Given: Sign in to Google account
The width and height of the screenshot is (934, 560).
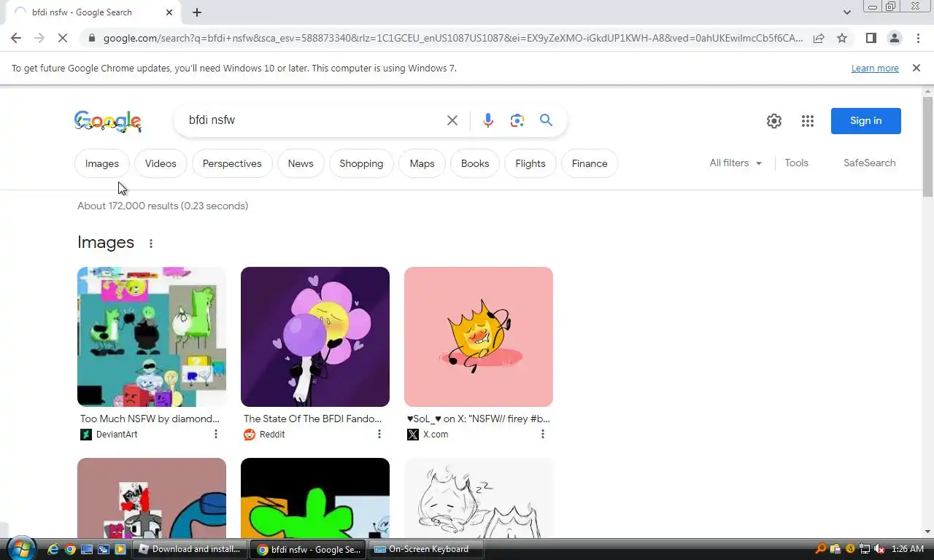Looking at the screenshot, I should pos(866,121).
